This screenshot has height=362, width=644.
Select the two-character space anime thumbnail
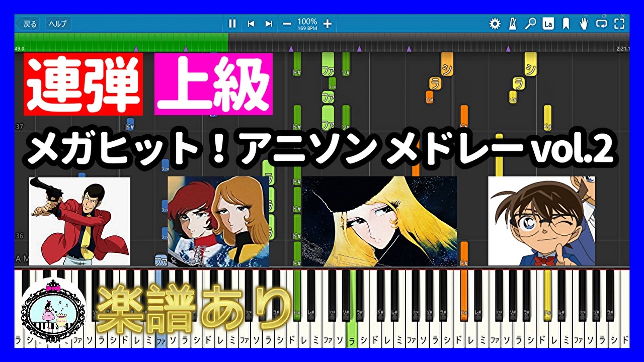click(x=218, y=221)
